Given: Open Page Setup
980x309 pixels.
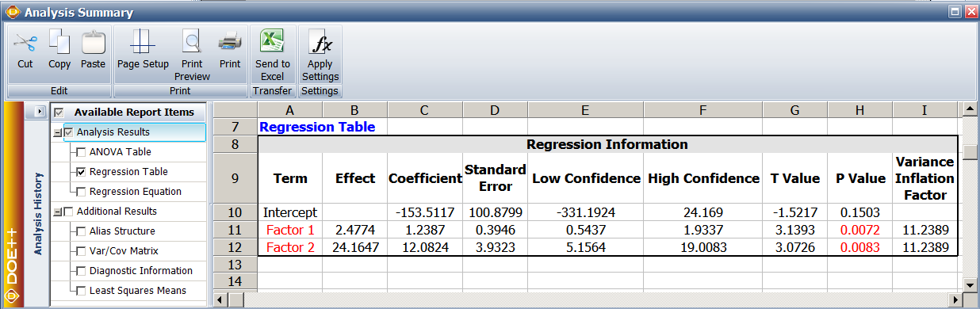Looking at the screenshot, I should tap(143, 50).
